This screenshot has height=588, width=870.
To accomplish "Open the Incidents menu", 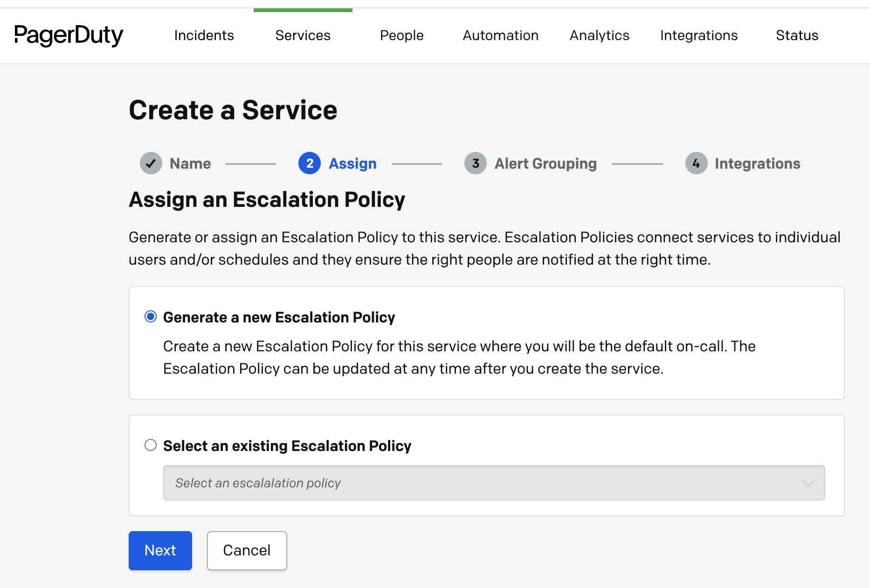I will pyautogui.click(x=204, y=35).
